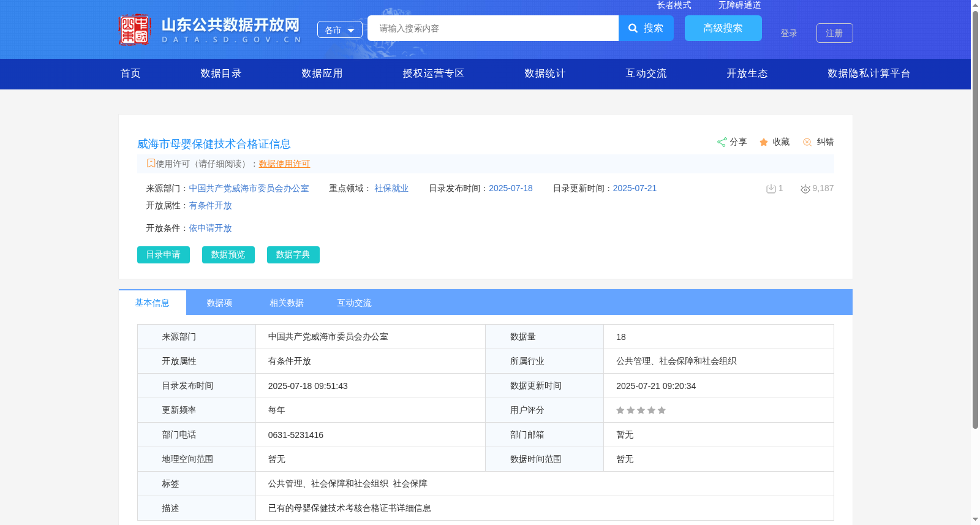Click the search content input field
Screen dimensions: 980x525
pyautogui.click(x=493, y=28)
